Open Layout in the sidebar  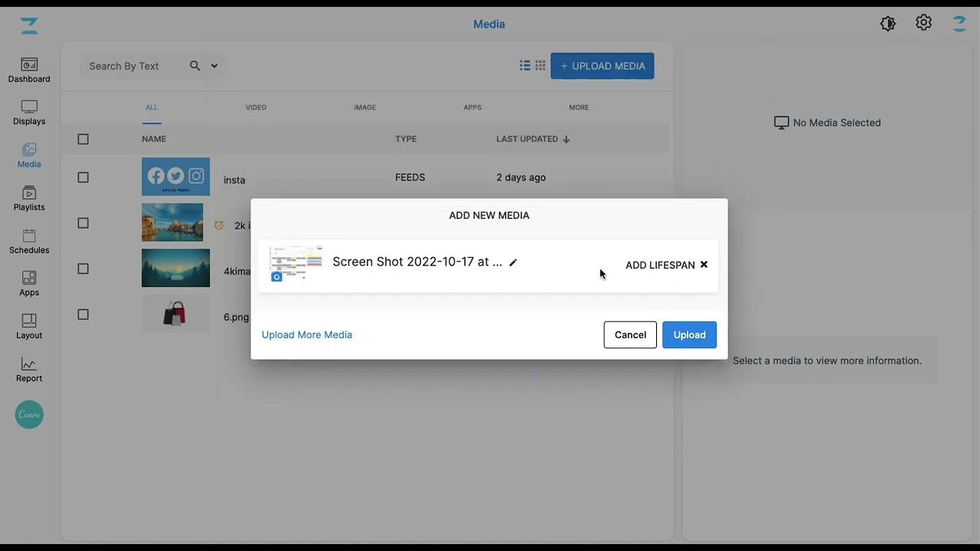coord(29,327)
